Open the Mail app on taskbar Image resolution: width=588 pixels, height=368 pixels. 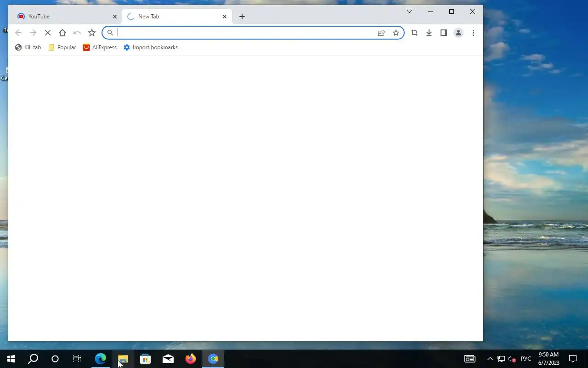(x=168, y=359)
